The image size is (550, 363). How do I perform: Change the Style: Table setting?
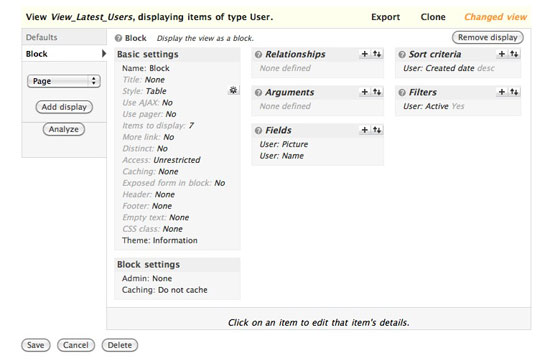pyautogui.click(x=144, y=91)
